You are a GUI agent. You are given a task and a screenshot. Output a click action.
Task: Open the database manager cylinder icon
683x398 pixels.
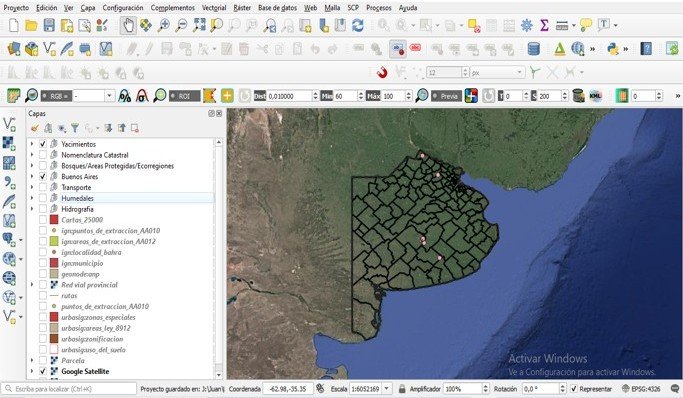tap(534, 49)
